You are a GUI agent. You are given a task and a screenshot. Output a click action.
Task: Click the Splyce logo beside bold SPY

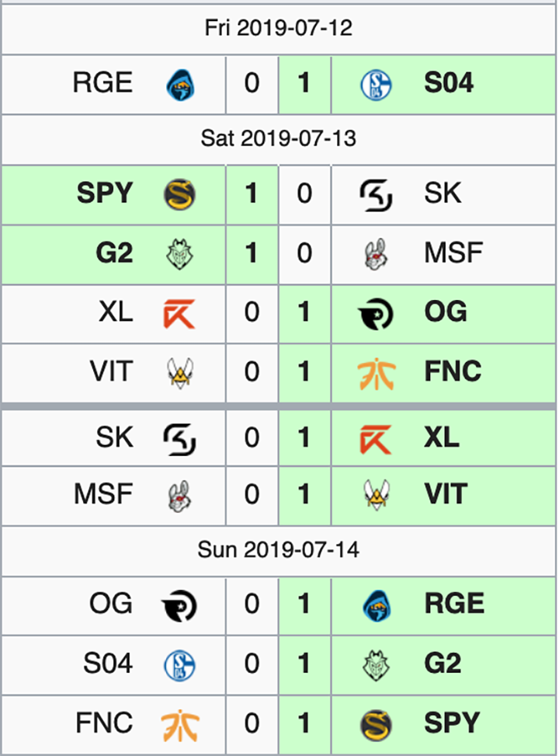(376, 725)
